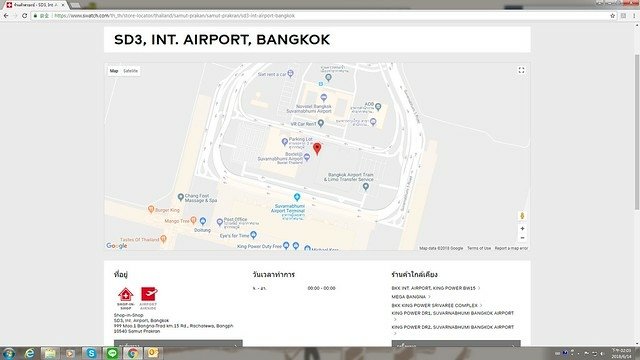
Task: Open the MEGA BANGNA nearby store link
Action: 409,297
